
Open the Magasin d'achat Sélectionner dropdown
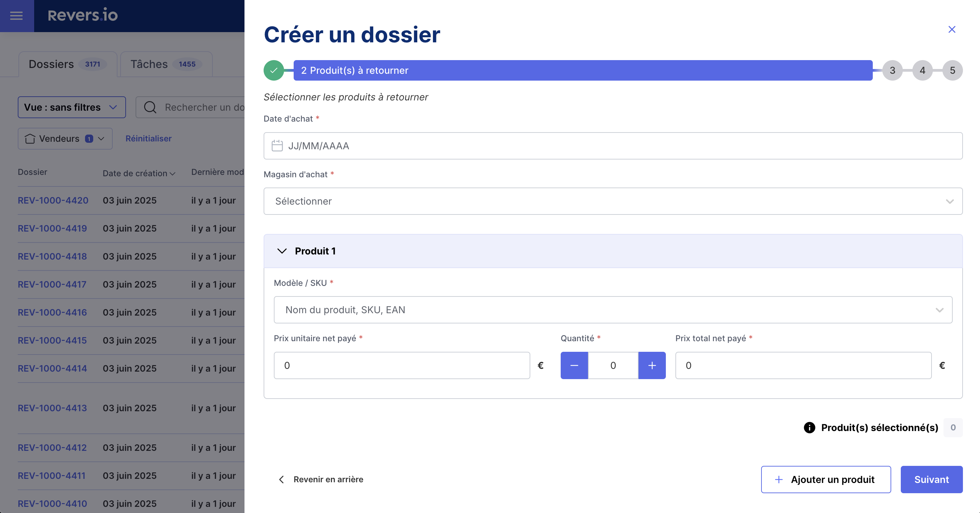tap(613, 201)
